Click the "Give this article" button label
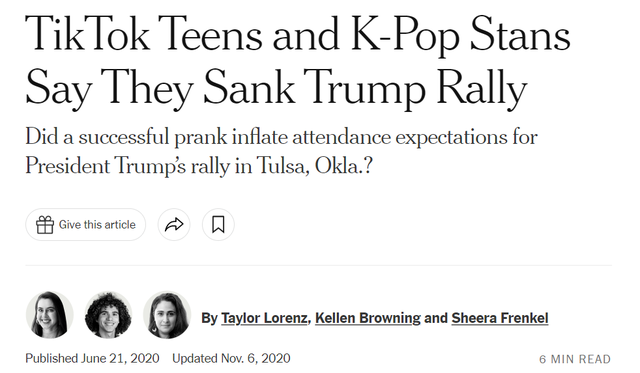The image size is (640, 373). (97, 224)
